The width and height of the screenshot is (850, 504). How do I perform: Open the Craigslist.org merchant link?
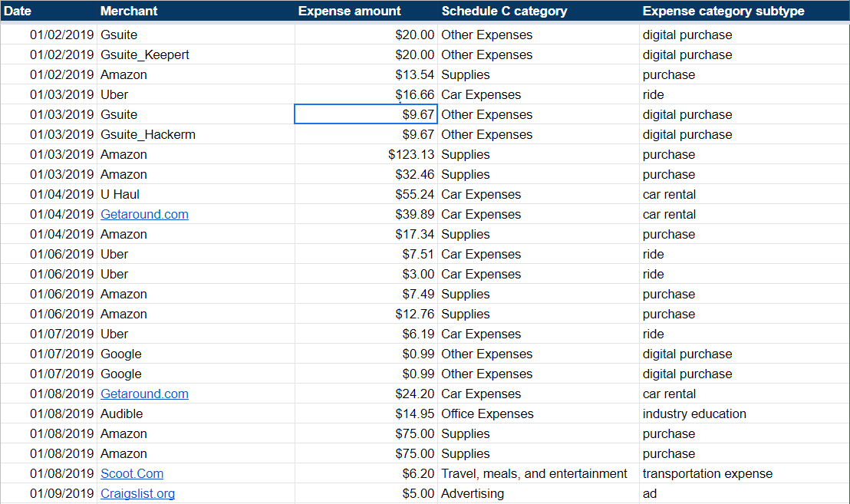pyautogui.click(x=137, y=494)
